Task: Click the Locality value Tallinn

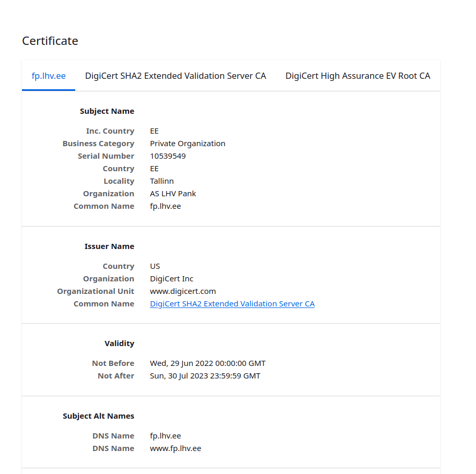Action: point(162,181)
